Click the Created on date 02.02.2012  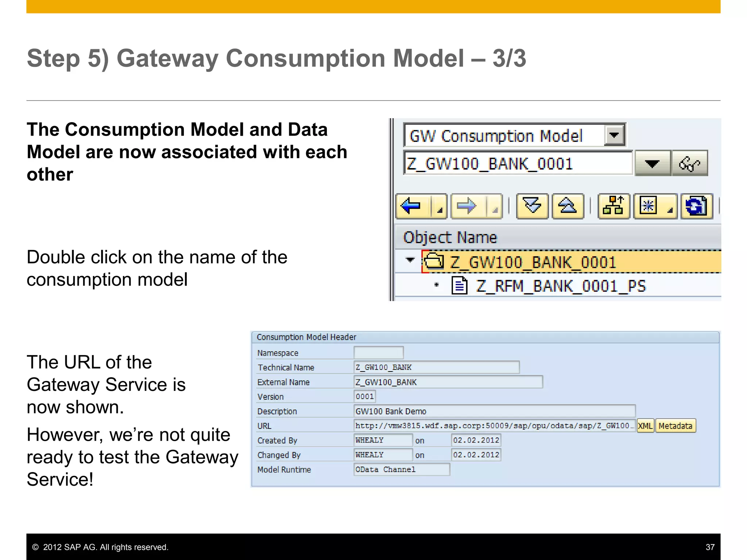(476, 440)
